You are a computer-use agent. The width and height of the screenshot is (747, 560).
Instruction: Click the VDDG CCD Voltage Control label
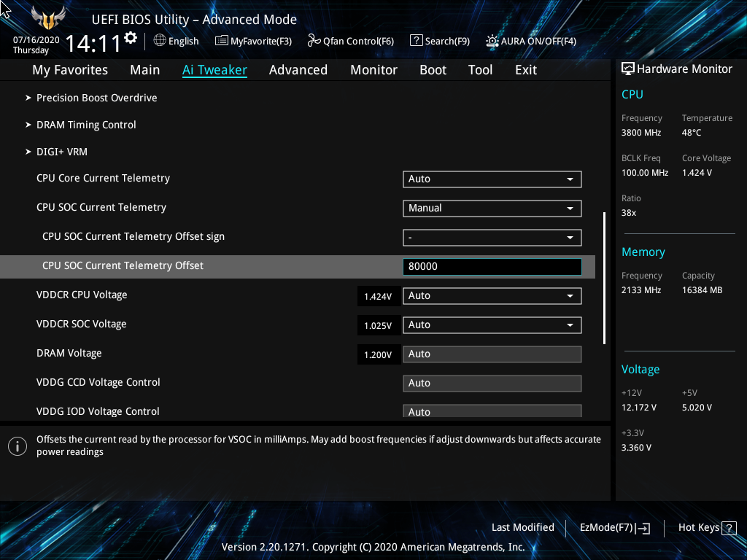(98, 382)
